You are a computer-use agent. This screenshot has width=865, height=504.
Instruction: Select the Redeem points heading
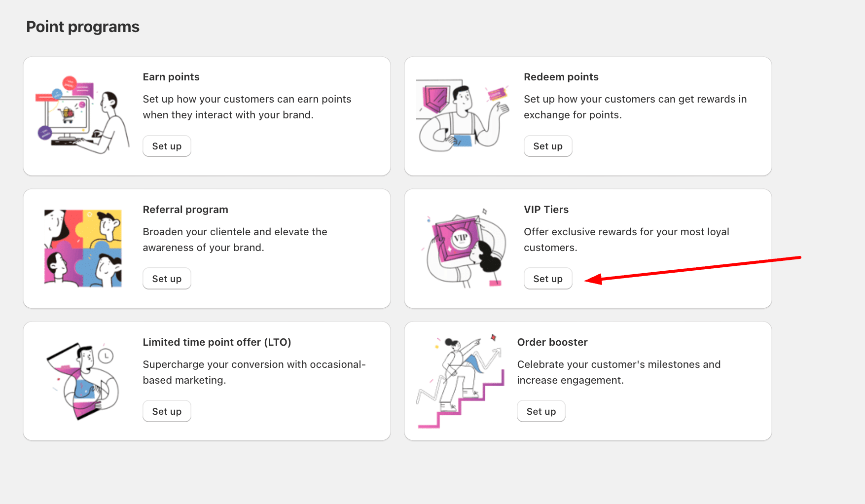click(x=561, y=77)
